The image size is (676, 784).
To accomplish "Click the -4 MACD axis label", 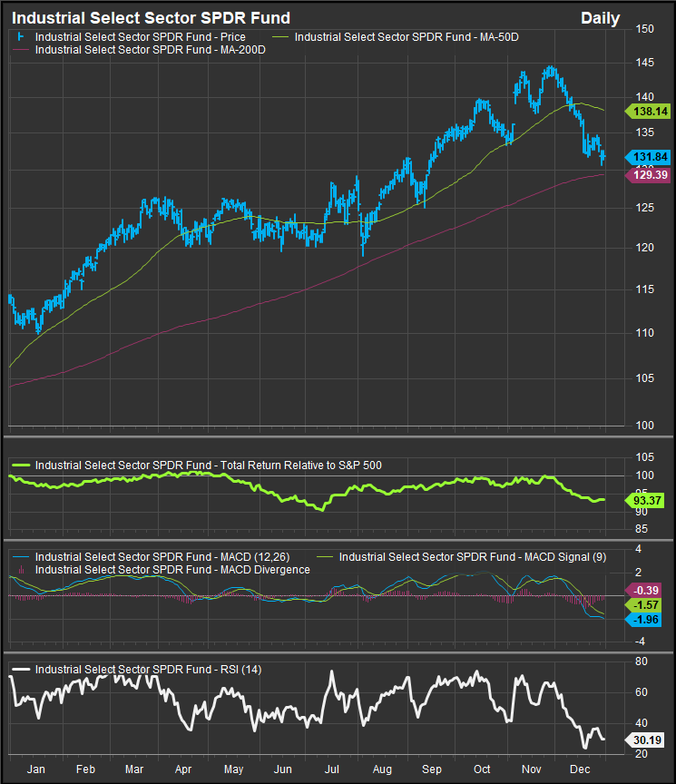I will pos(640,642).
